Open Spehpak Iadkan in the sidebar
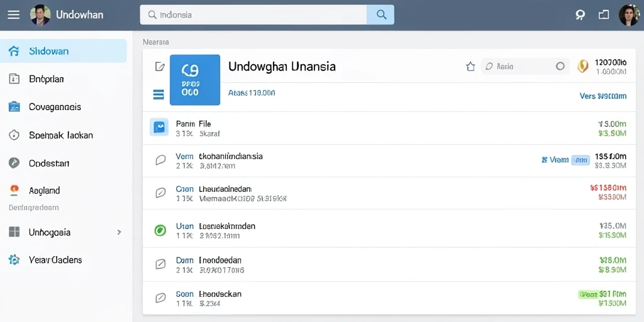 [x=64, y=135]
